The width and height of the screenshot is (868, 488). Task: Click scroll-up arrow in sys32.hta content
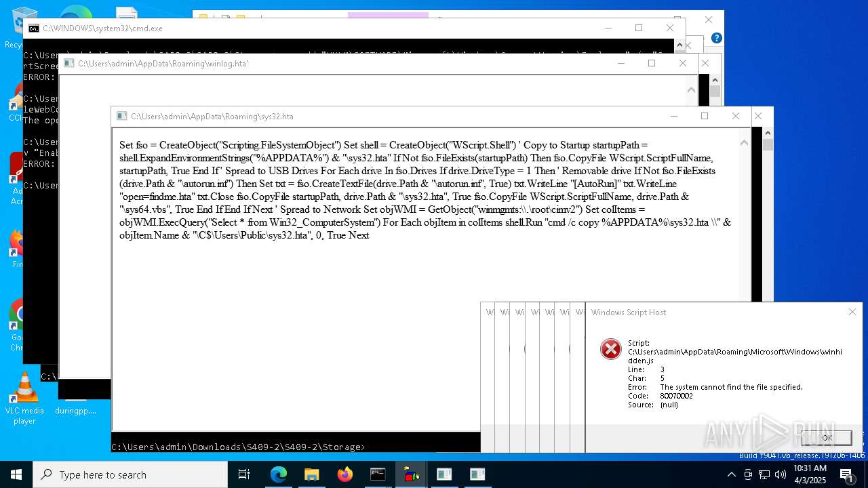click(x=745, y=142)
